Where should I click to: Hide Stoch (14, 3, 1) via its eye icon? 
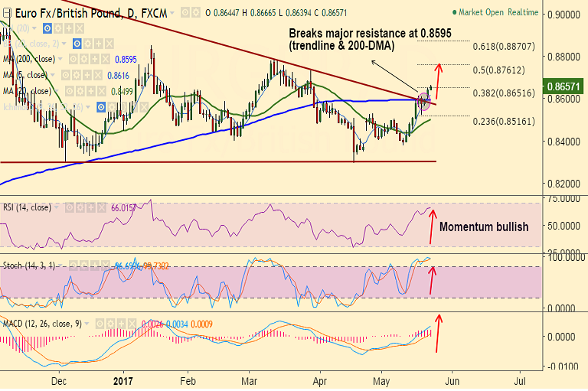(73, 266)
